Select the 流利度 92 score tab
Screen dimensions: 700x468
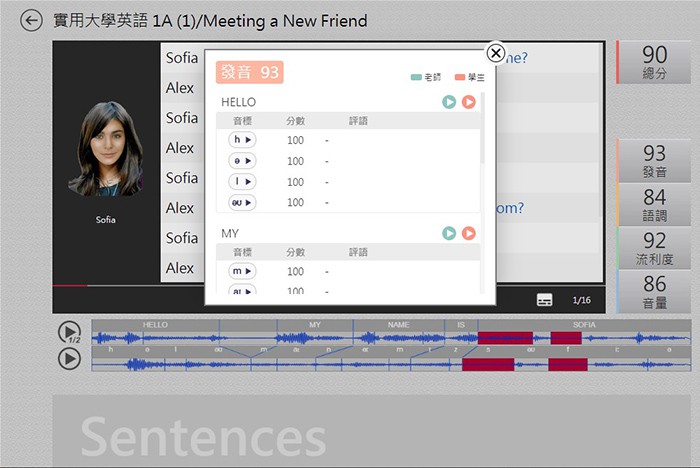pyautogui.click(x=654, y=248)
